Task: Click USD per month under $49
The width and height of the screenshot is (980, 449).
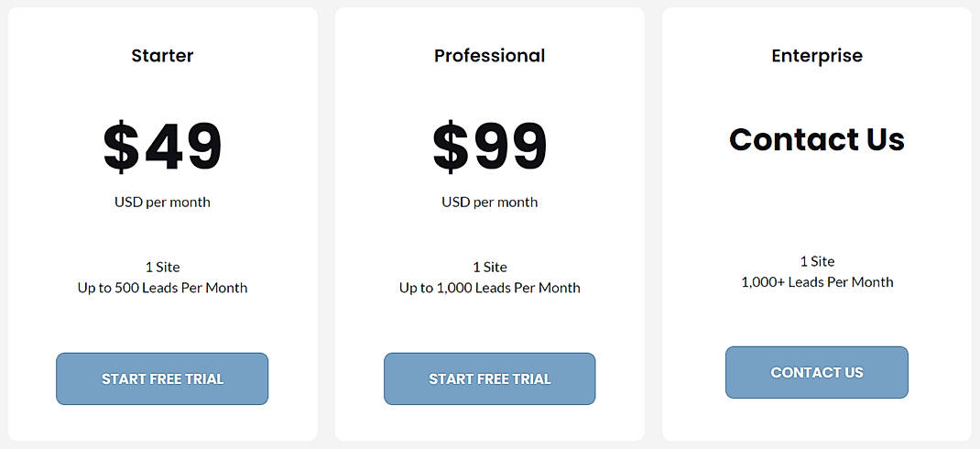Action: 162,202
